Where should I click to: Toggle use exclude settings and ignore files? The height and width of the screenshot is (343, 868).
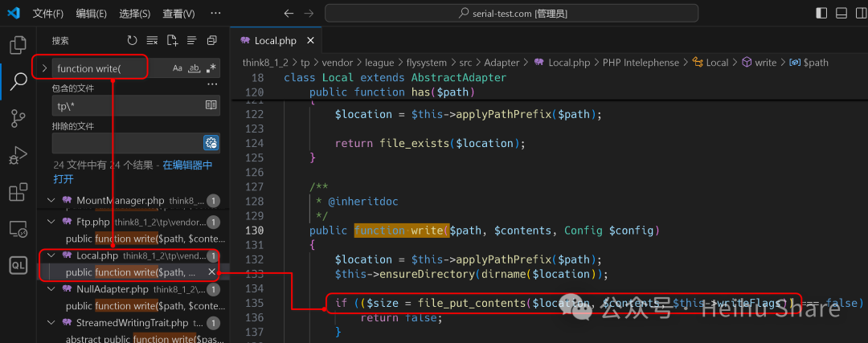tap(211, 143)
